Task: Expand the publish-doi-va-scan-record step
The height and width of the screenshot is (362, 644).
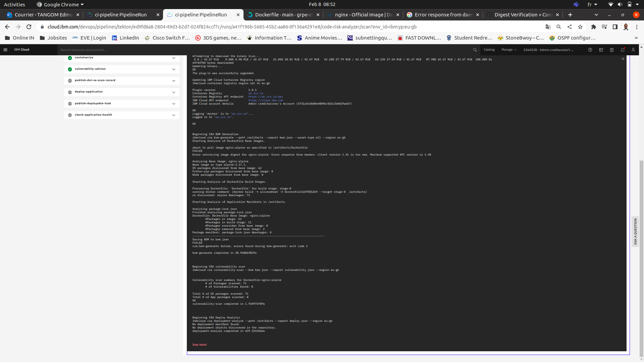Action: [173, 81]
